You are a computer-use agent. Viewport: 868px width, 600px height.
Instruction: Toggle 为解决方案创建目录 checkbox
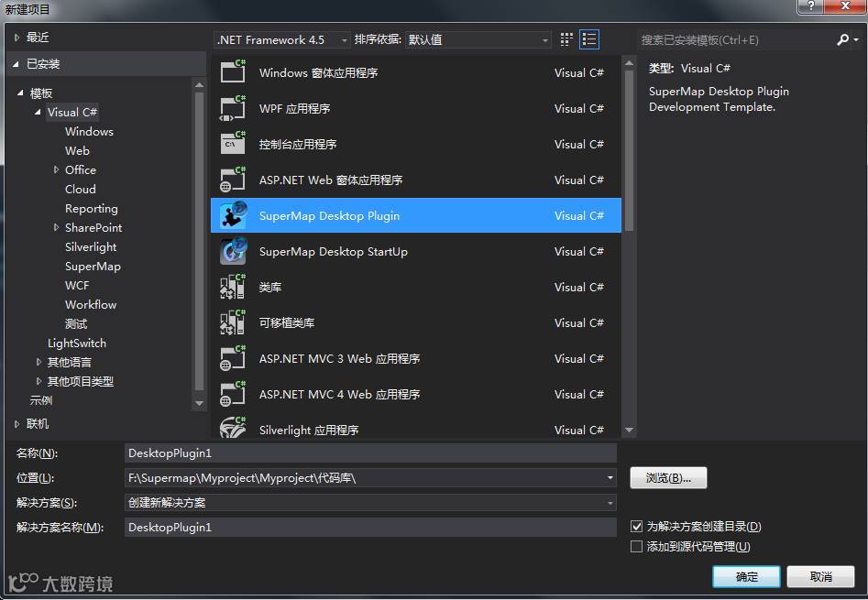637,527
